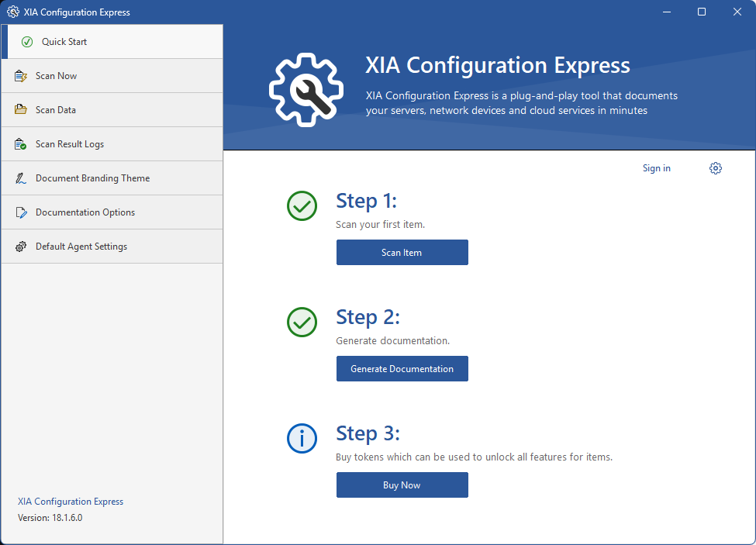
Task: Click the Quick Start green checkmark icon
Action: pos(27,42)
